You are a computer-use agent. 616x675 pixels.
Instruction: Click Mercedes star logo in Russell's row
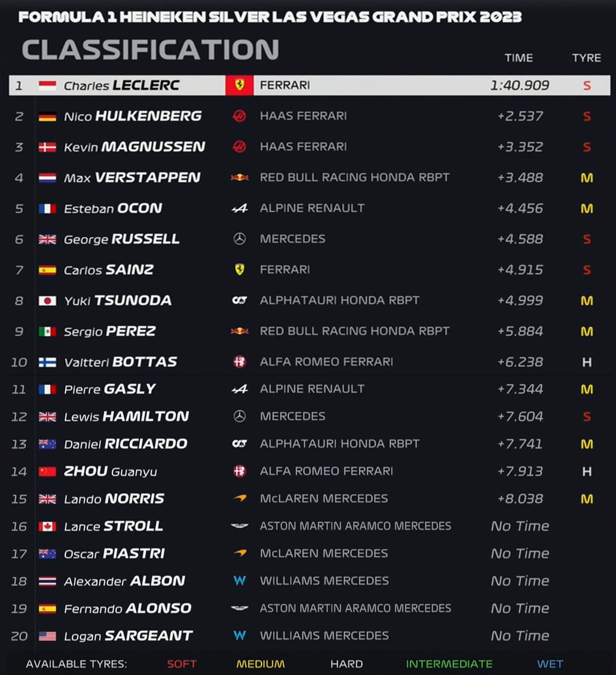tap(239, 239)
